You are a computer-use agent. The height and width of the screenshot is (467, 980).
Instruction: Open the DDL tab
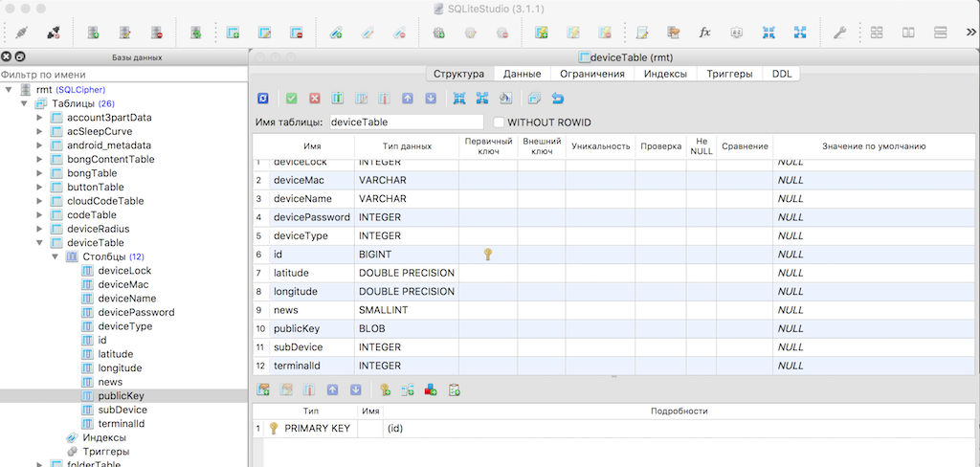click(781, 74)
